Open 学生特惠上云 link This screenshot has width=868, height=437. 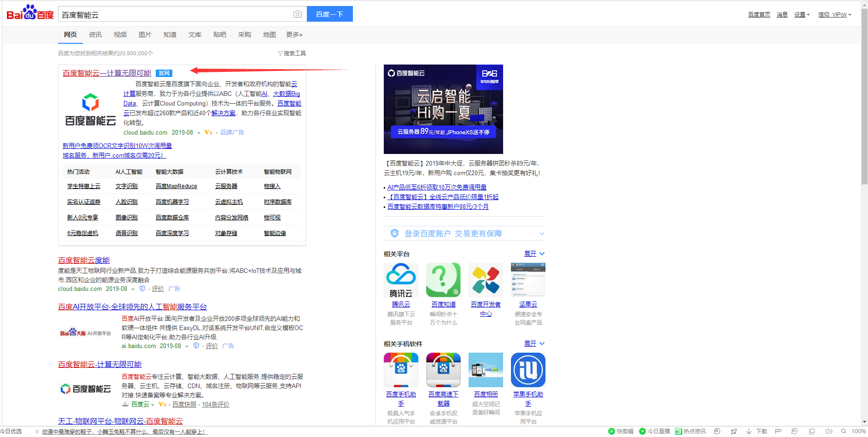[84, 186]
